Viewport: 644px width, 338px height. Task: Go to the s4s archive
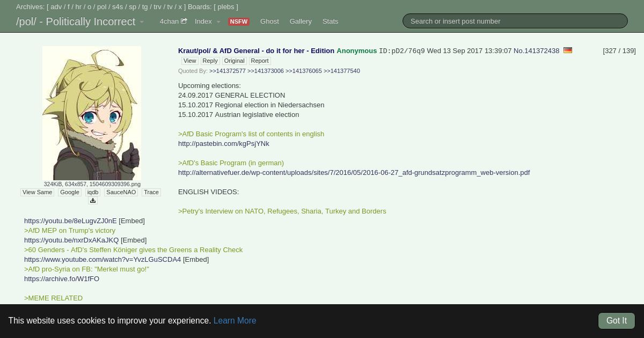pos(118,7)
